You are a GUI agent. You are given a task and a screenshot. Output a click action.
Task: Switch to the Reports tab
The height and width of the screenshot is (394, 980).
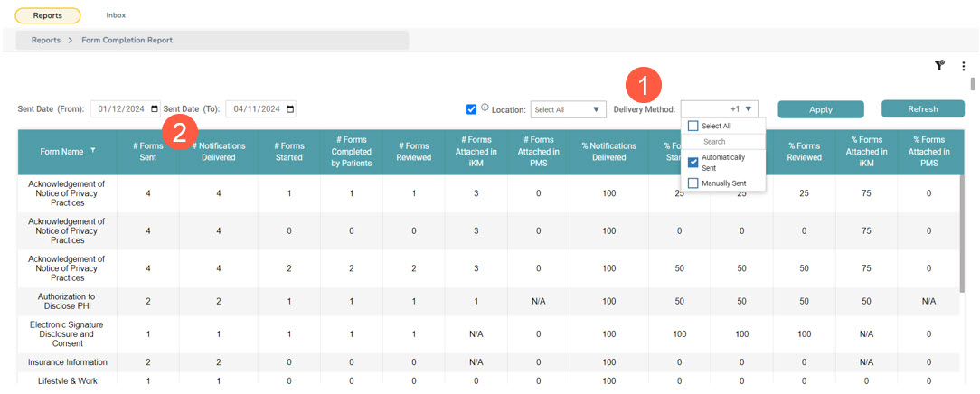click(x=48, y=15)
